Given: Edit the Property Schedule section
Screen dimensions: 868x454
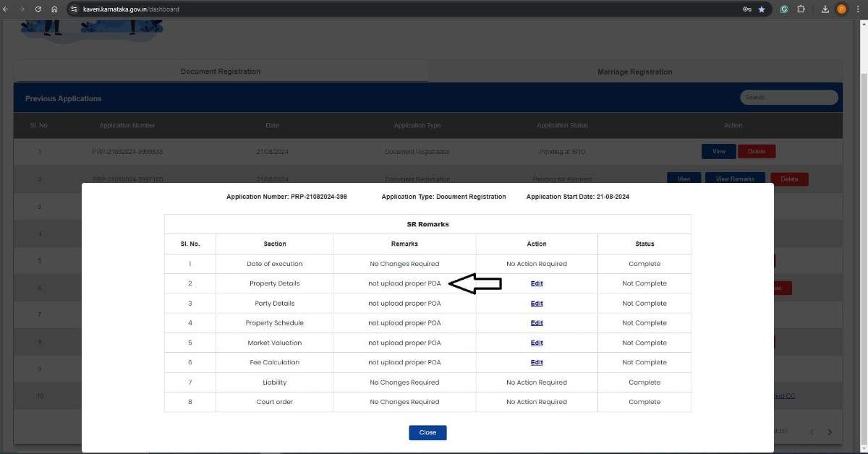Looking at the screenshot, I should point(537,323).
